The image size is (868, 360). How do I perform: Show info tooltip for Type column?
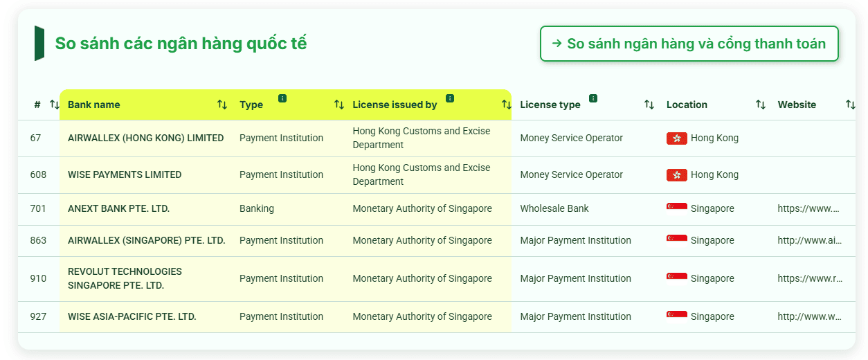pyautogui.click(x=282, y=98)
